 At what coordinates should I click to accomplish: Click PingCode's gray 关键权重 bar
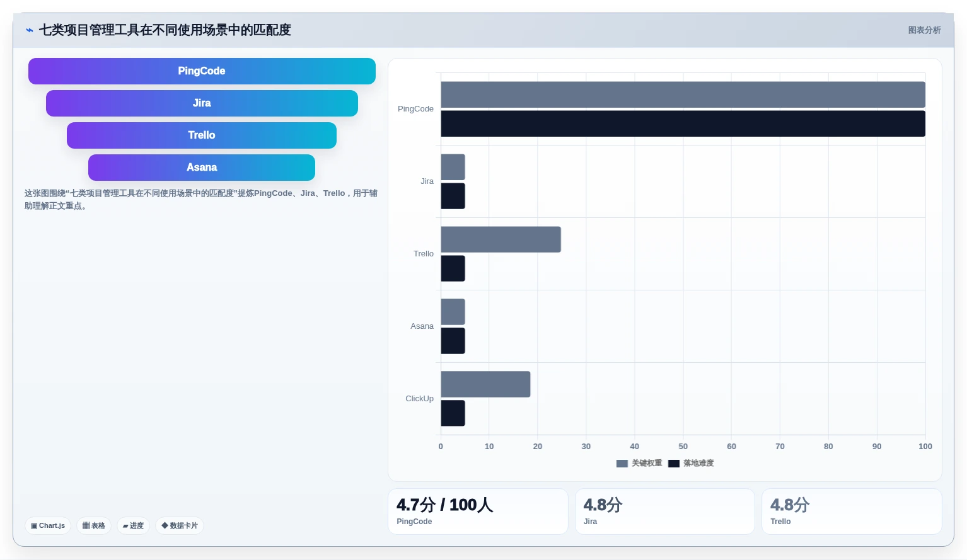point(683,94)
